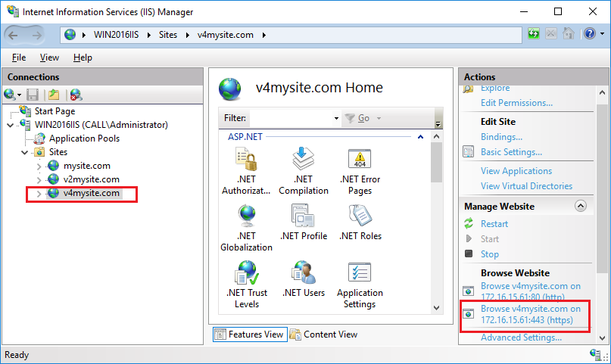Click the Stop black square icon
The image size is (611, 364).
coord(469,254)
